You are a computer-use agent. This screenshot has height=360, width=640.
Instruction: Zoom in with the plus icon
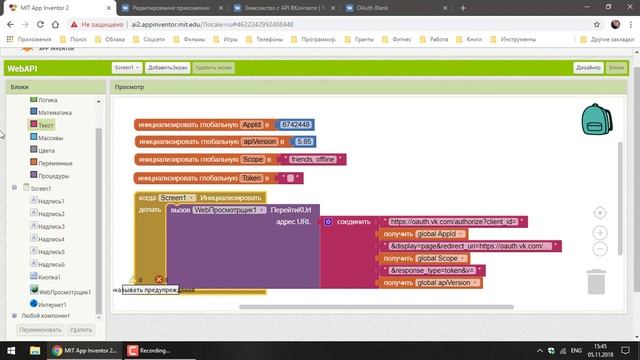[x=600, y=233]
